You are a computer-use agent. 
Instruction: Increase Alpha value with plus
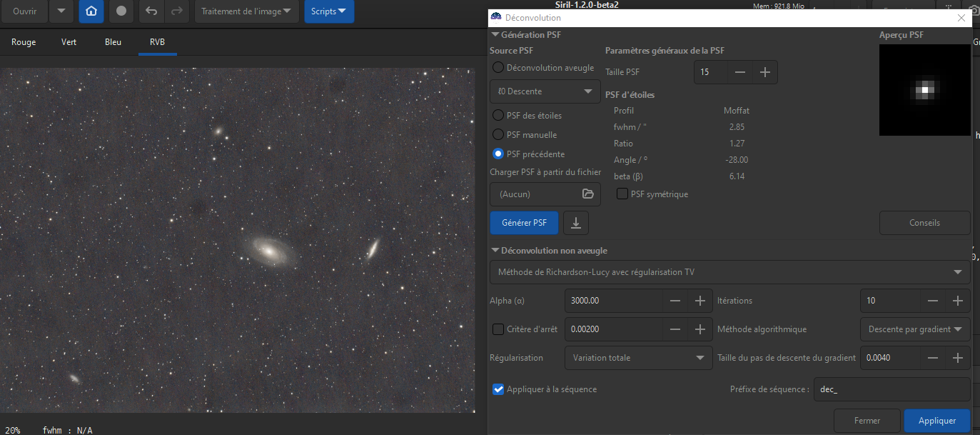point(700,301)
